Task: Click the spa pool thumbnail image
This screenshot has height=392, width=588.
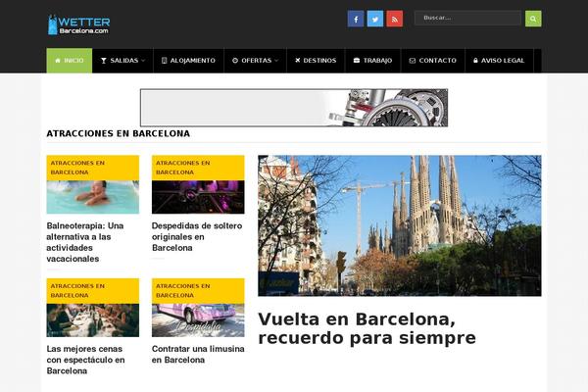Action: coord(93,197)
